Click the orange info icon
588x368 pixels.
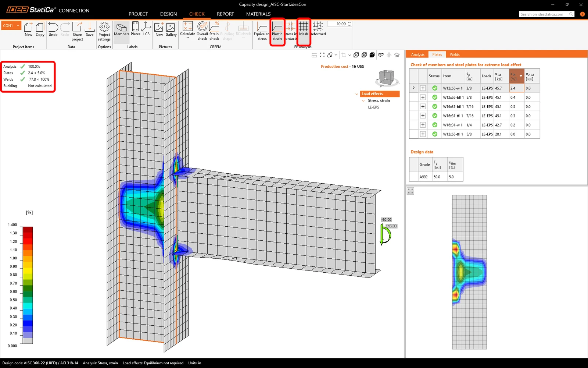(582, 14)
